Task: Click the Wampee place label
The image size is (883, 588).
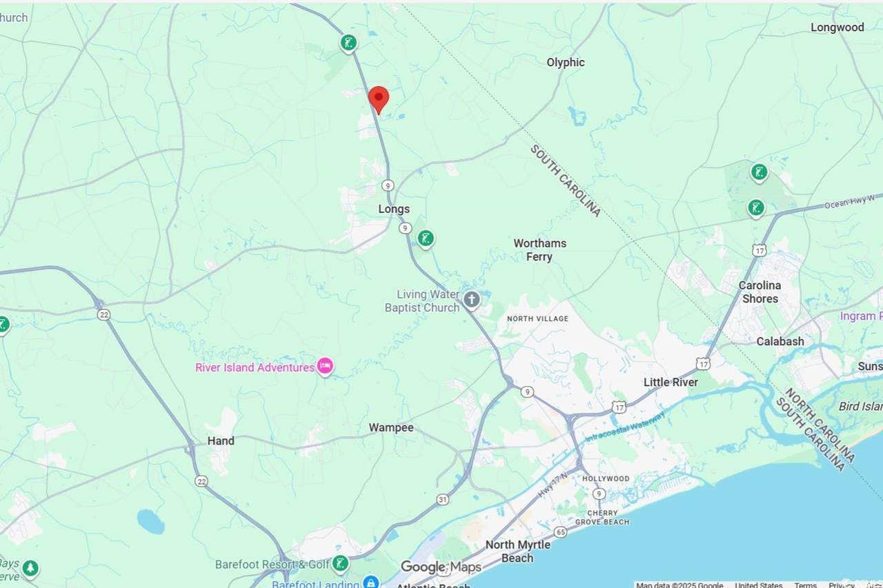Action: point(391,427)
